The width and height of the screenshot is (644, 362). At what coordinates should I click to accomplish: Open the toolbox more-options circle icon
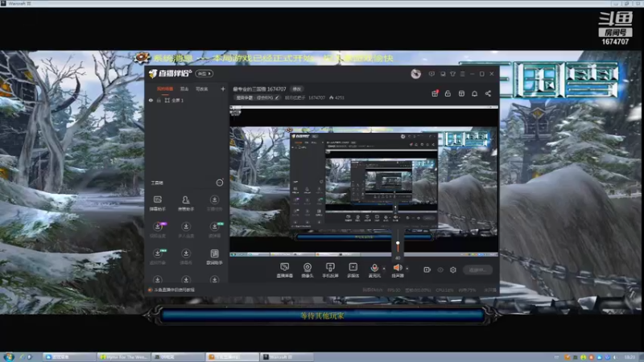[220, 183]
